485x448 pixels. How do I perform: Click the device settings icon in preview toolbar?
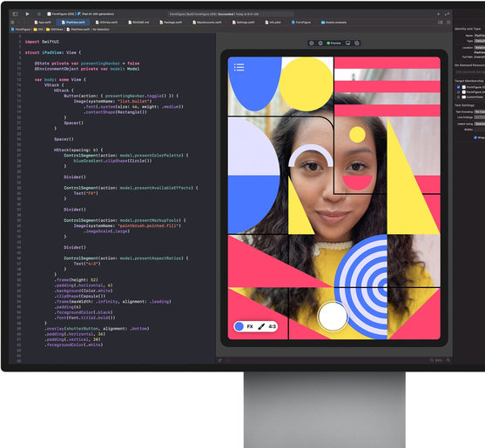[348, 43]
